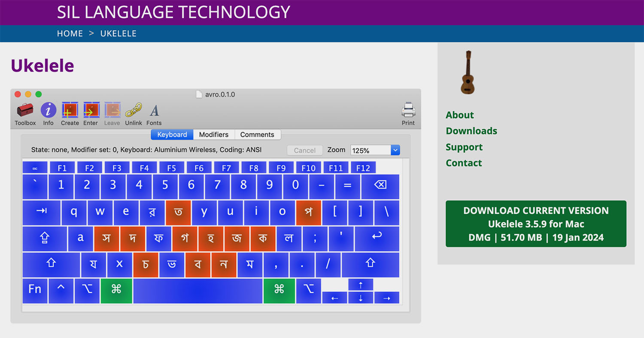Click the backspace key icon
This screenshot has height=338, width=644.
380,186
